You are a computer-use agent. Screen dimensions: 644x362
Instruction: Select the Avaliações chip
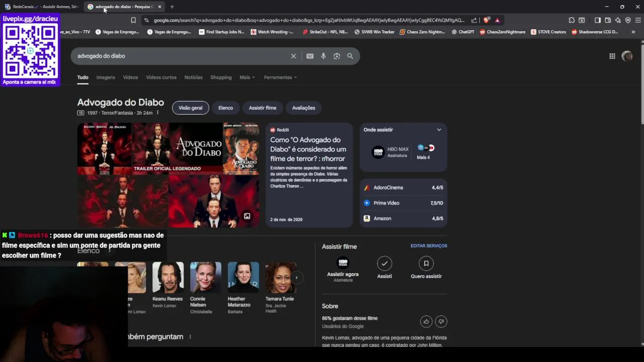click(x=303, y=108)
